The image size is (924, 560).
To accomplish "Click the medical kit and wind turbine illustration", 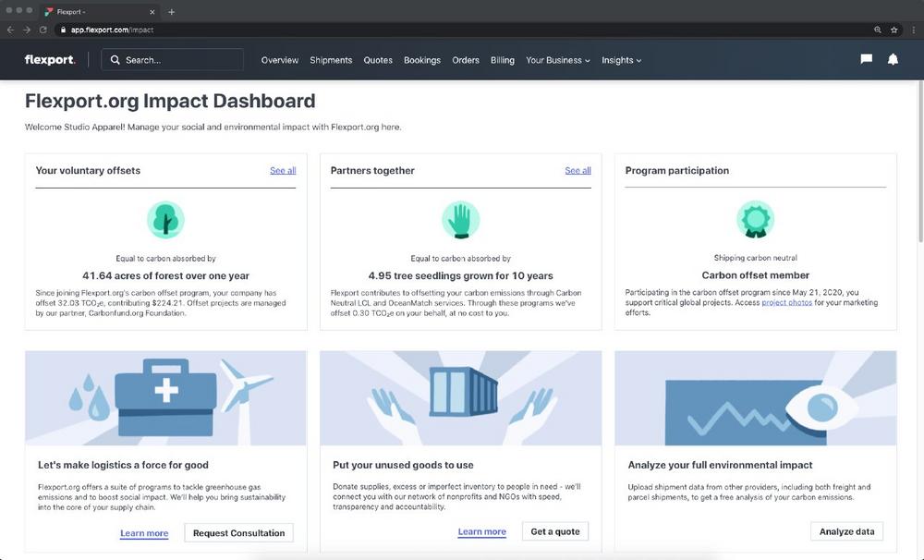I will pos(165,398).
